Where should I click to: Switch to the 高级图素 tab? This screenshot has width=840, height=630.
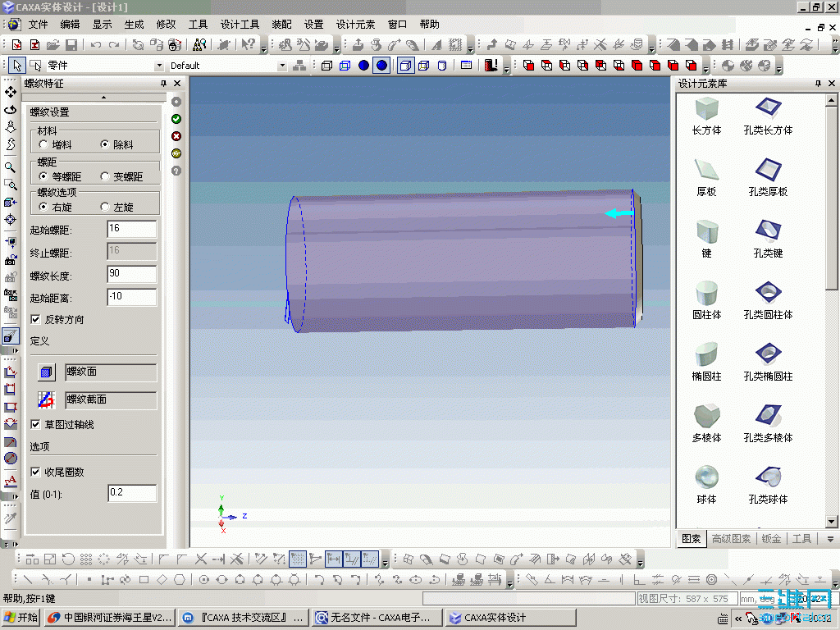pos(731,539)
